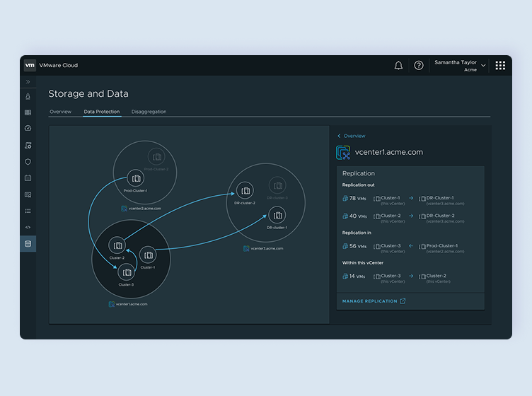Open the notifications bell
Viewport: 532px width, 396px height.
tap(398, 65)
